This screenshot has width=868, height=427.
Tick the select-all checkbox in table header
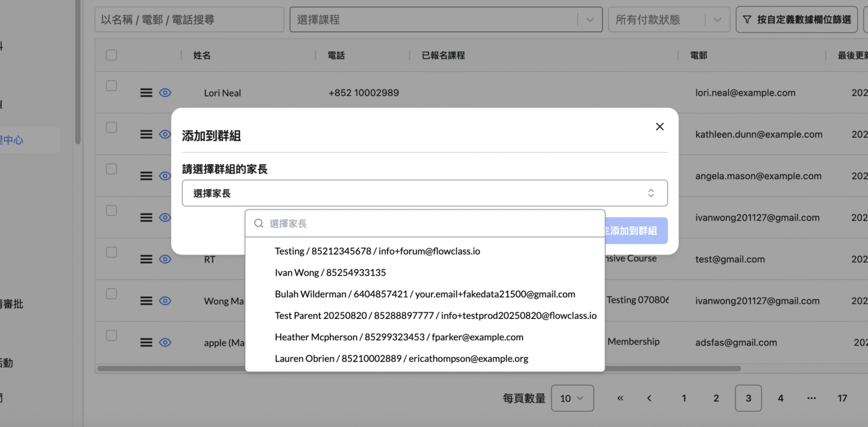(x=112, y=55)
